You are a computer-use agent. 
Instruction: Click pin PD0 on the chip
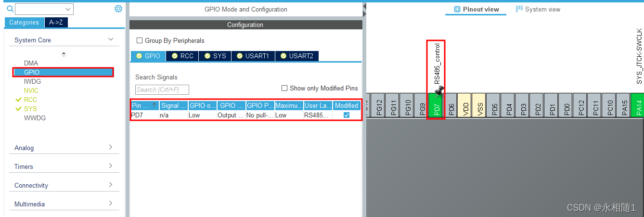coord(567,105)
